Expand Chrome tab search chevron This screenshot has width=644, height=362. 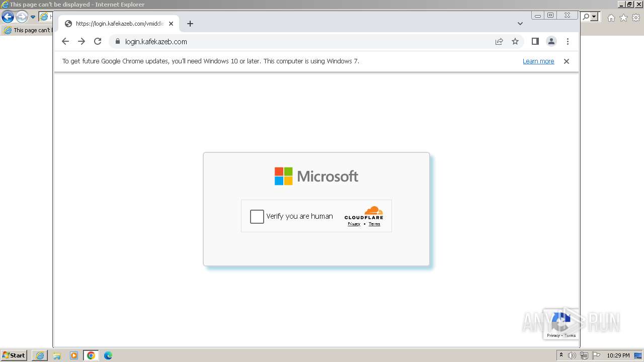pyautogui.click(x=520, y=24)
